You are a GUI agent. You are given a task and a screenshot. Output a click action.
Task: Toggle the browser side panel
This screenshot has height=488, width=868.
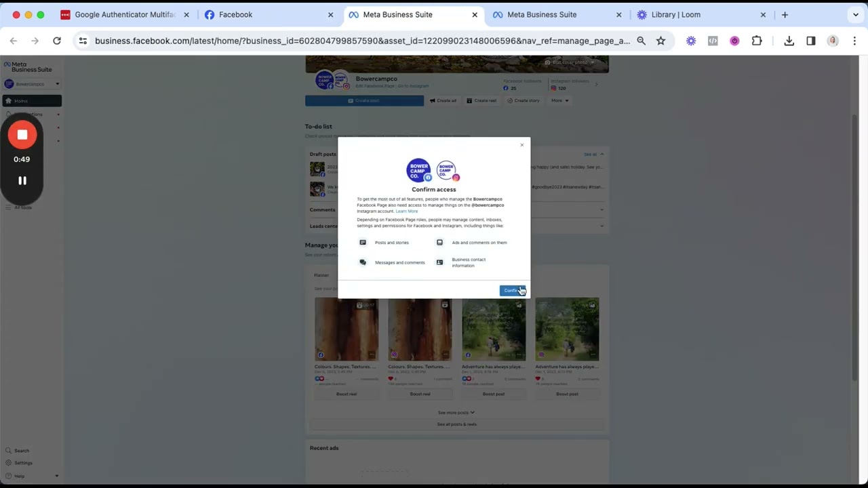[x=811, y=41]
